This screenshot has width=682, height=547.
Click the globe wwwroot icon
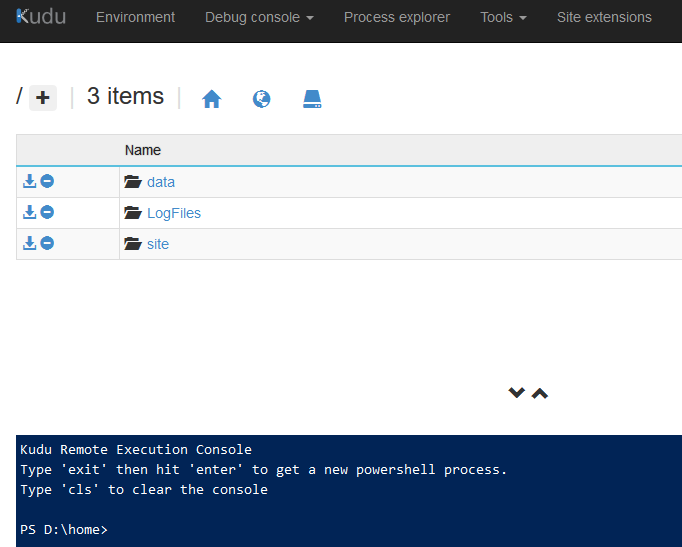[261, 99]
